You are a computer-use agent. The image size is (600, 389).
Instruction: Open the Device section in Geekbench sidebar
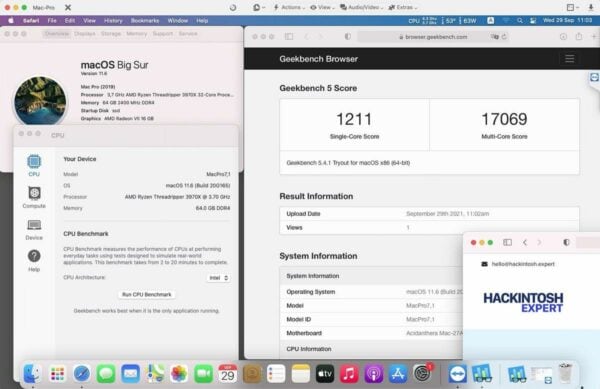pyautogui.click(x=34, y=229)
